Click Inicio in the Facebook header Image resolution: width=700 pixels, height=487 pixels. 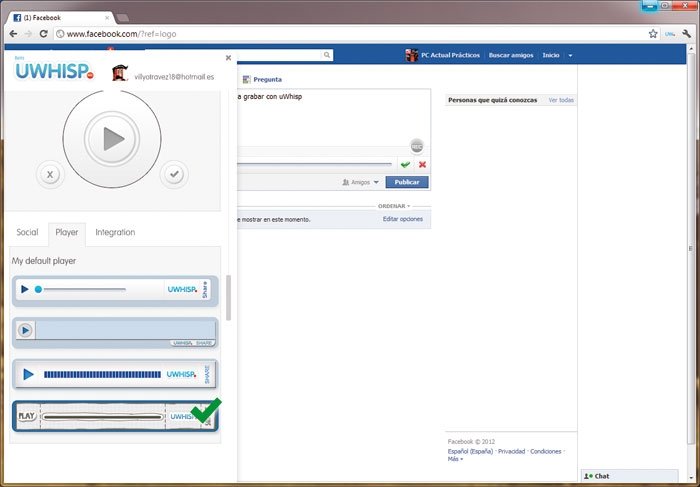click(551, 55)
